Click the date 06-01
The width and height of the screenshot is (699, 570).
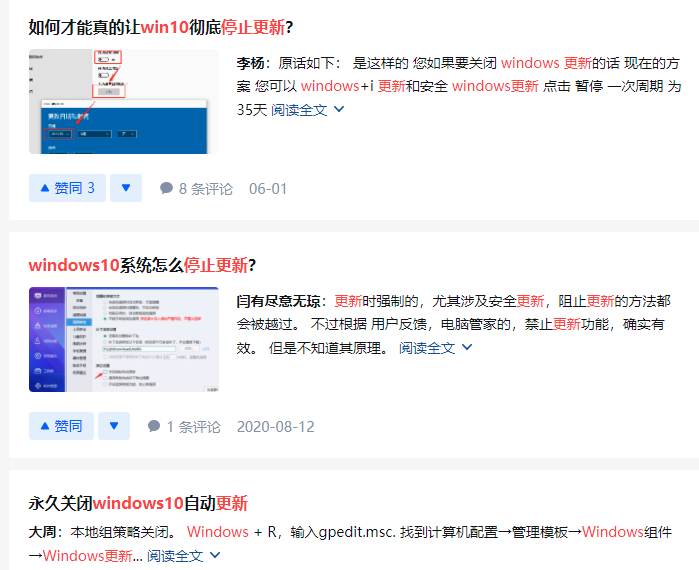tap(268, 189)
